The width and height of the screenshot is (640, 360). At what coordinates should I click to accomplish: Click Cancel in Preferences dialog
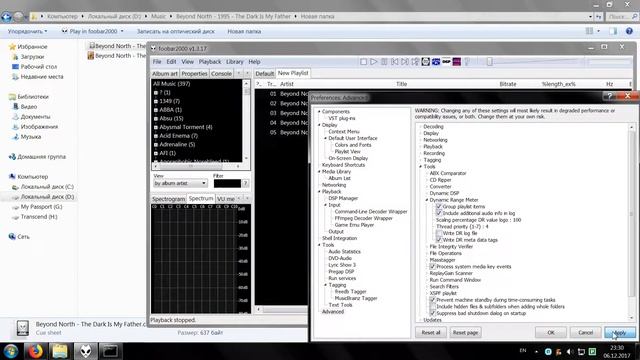[585, 333]
